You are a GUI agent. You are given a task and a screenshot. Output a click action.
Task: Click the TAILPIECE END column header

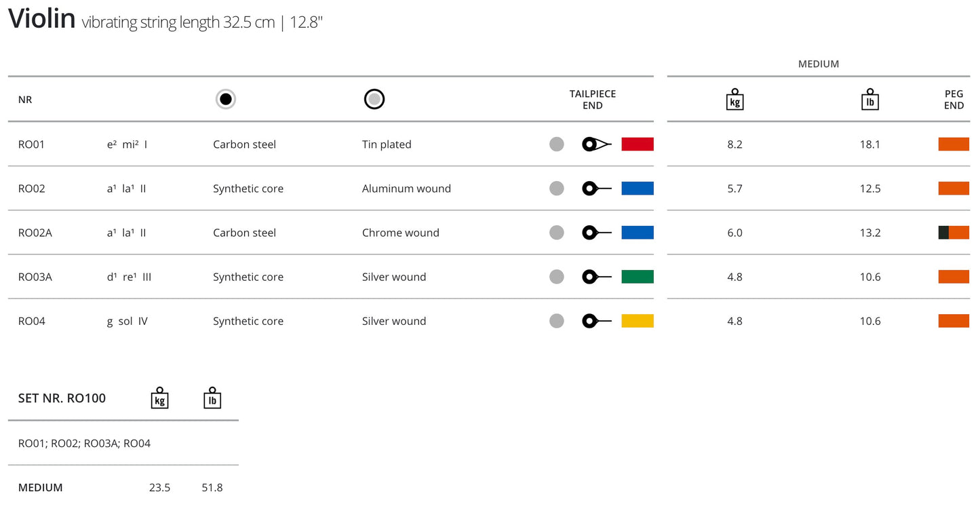(592, 100)
